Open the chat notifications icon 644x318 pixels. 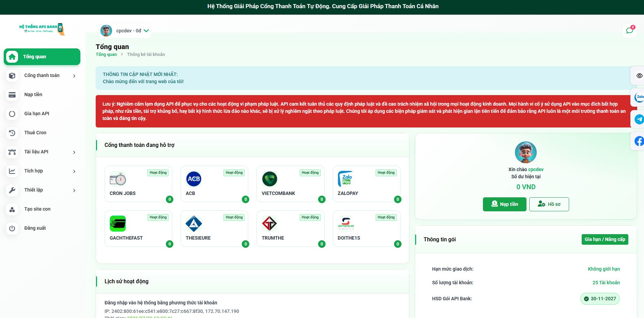click(629, 30)
